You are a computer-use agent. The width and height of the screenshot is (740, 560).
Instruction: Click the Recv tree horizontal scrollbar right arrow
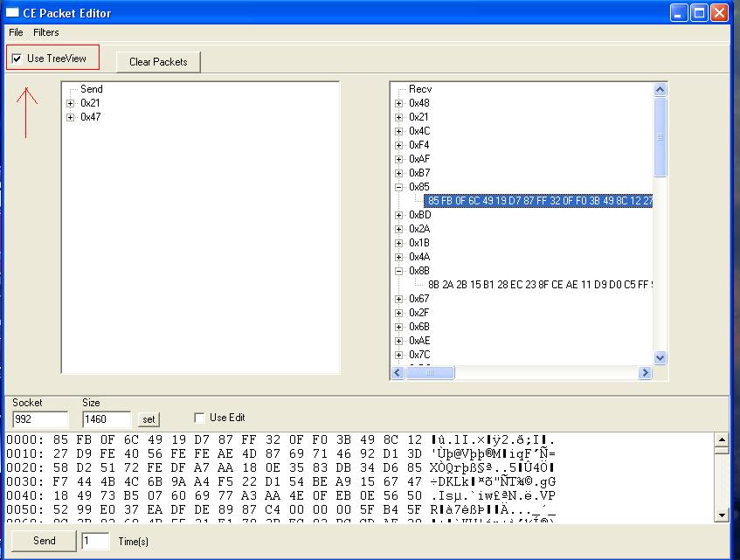pyautogui.click(x=645, y=373)
